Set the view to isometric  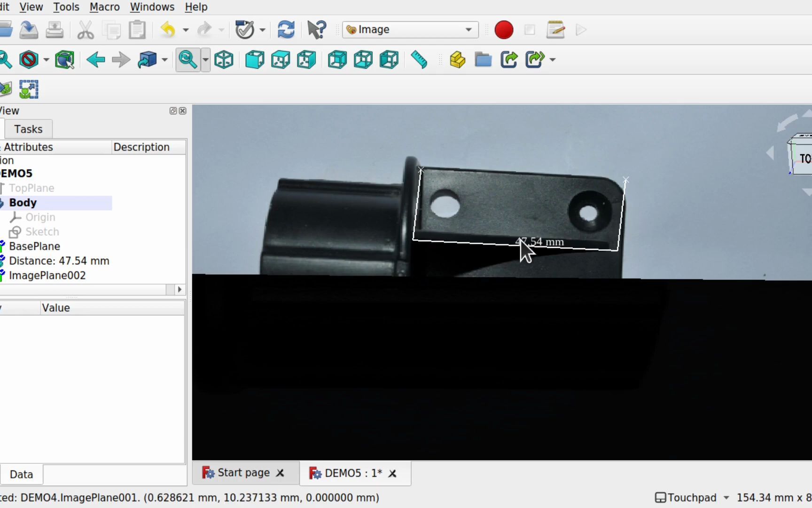[x=224, y=60]
